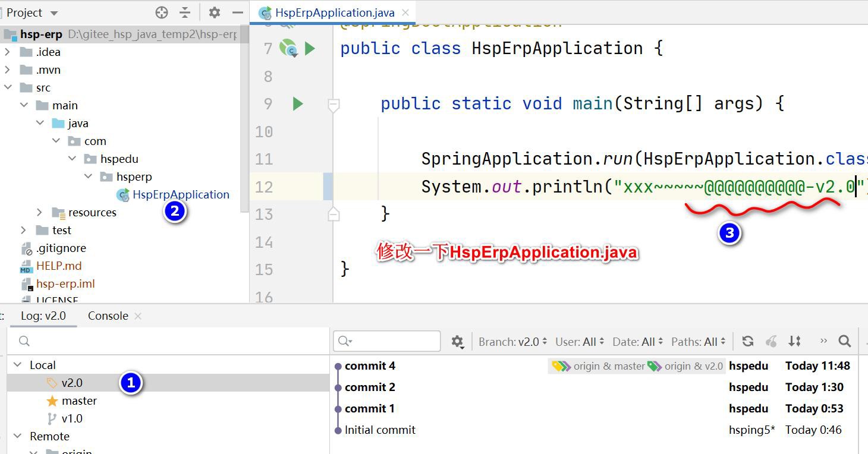Click the run arrow beside line 7
The image size is (868, 454).
(310, 48)
